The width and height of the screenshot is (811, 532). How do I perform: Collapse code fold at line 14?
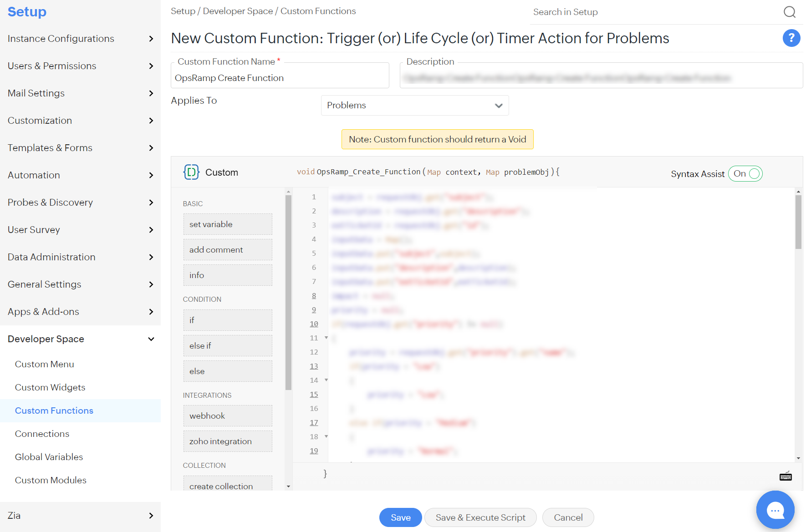click(326, 380)
